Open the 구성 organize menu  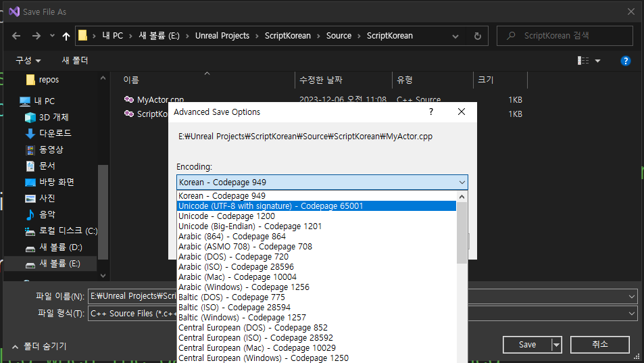pyautogui.click(x=28, y=60)
